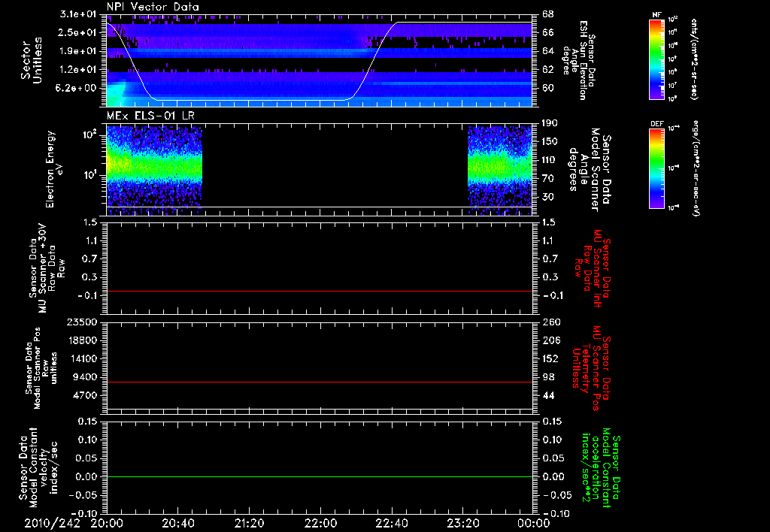770x532 pixels.
Task: Click the red line in the Scanner Pos panel
Action: [319, 382]
